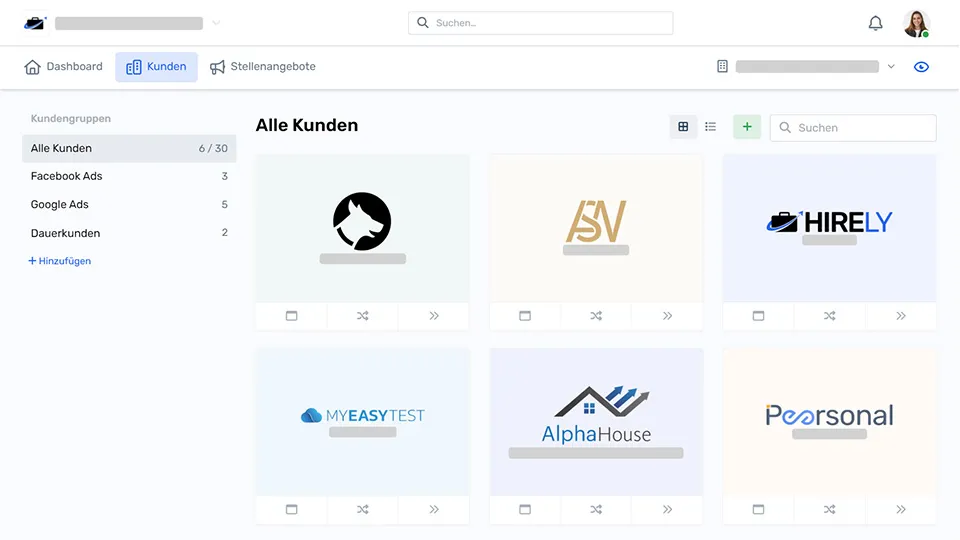Switch to grid view layout
Screen dimensions: 960x540
[683, 127]
